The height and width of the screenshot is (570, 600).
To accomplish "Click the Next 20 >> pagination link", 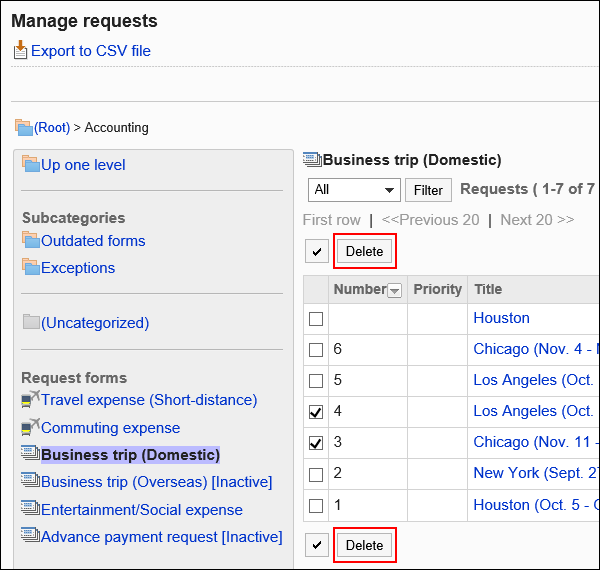I will 537,220.
